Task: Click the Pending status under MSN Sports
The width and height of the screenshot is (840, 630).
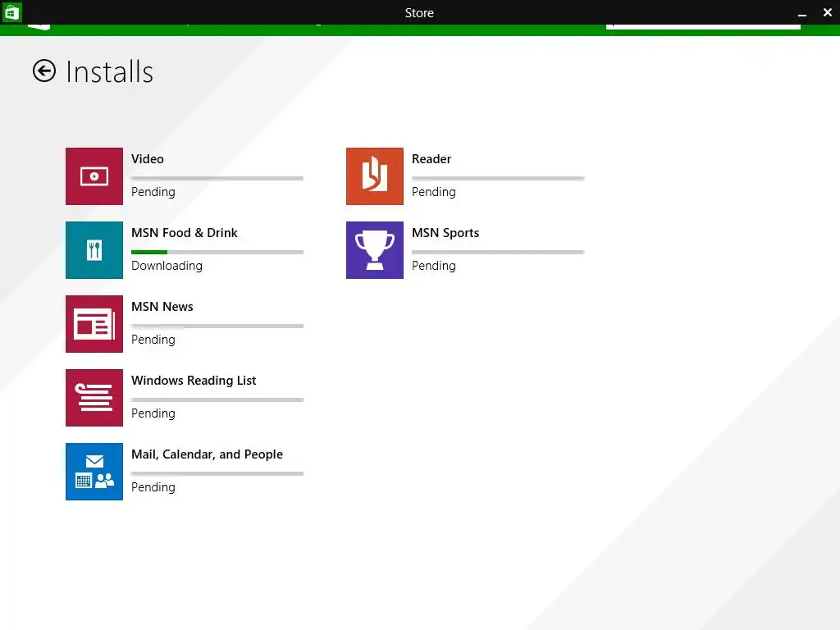Action: pyautogui.click(x=434, y=267)
